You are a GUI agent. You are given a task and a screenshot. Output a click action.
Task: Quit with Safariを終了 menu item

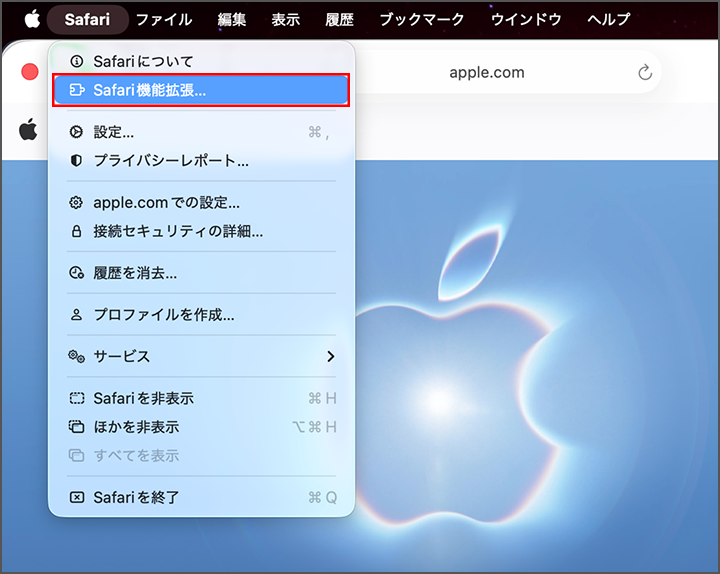pos(202,497)
